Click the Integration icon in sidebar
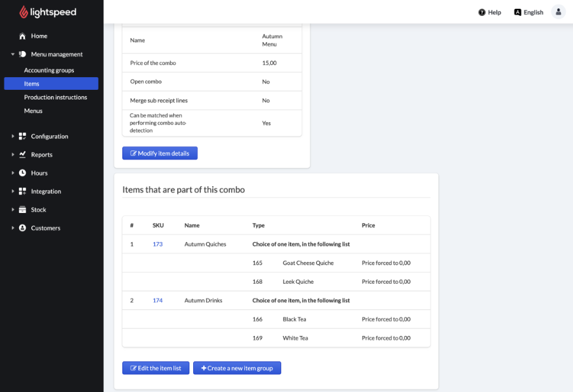 [23, 191]
